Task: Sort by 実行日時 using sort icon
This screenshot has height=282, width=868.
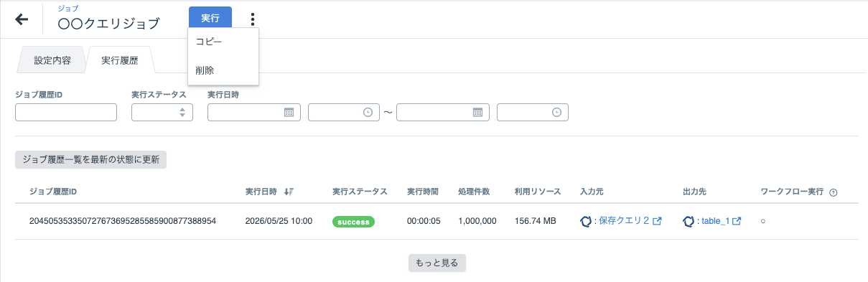Action: tap(289, 192)
